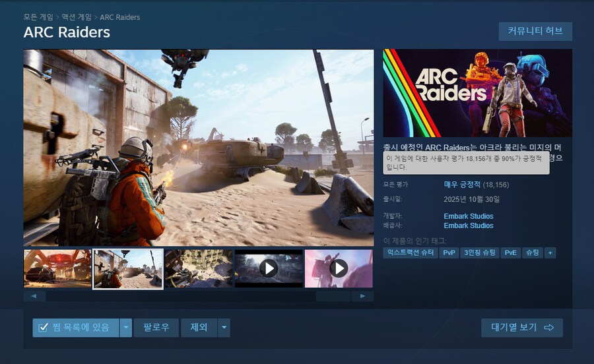Image resolution: width=594 pixels, height=364 pixels.
Task: Open developer Embark Studios link
Action: point(468,216)
